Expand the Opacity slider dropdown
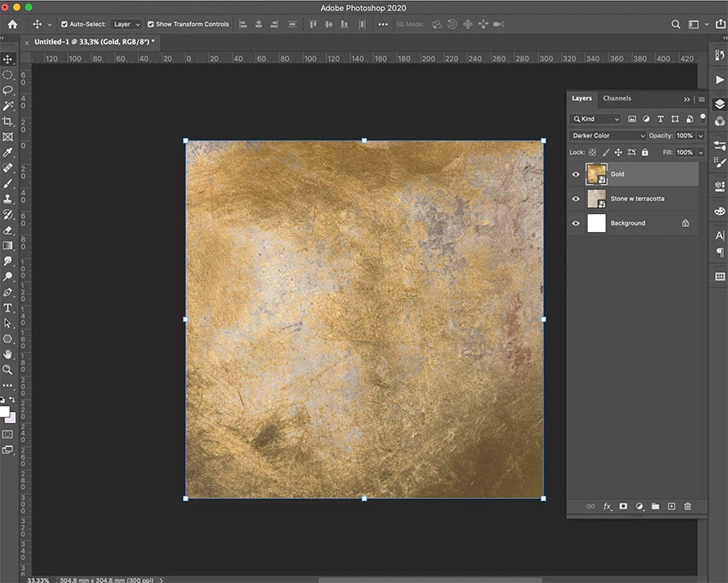The height and width of the screenshot is (583, 728). (x=701, y=136)
